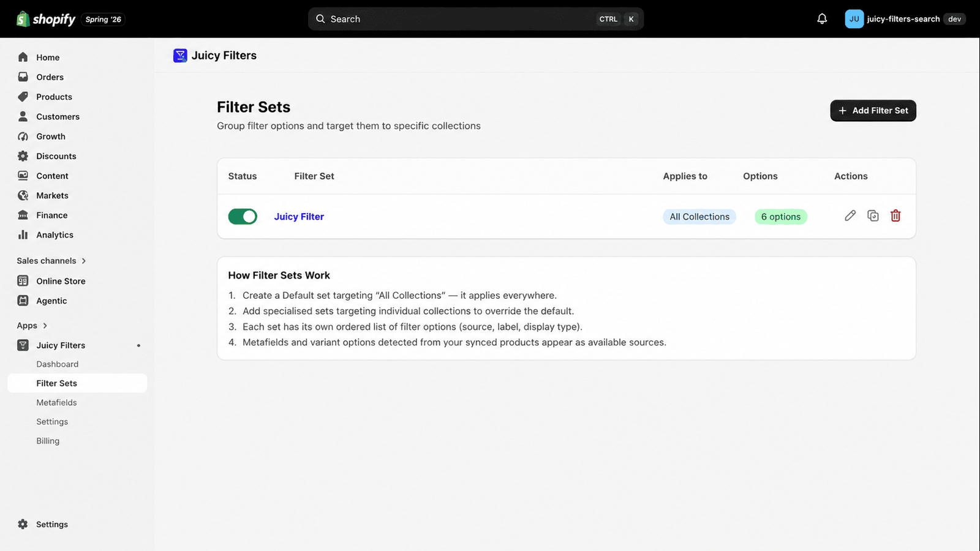
Task: Click the Products tag icon
Action: (x=23, y=97)
